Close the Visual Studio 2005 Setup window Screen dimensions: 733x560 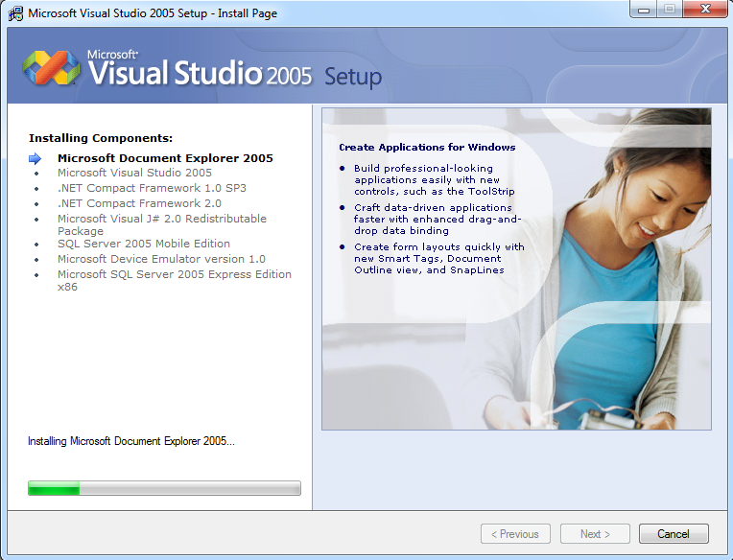706,9
